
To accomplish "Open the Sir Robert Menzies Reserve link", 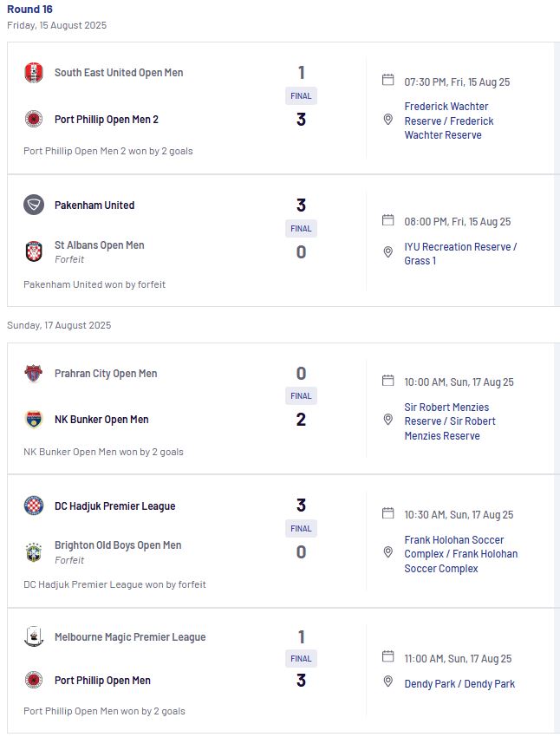I will coord(450,421).
